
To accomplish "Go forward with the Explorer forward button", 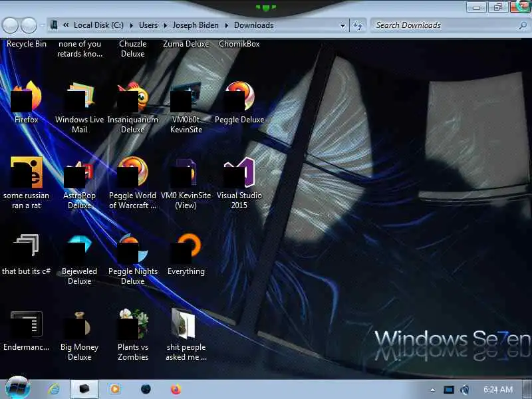I will (x=29, y=25).
